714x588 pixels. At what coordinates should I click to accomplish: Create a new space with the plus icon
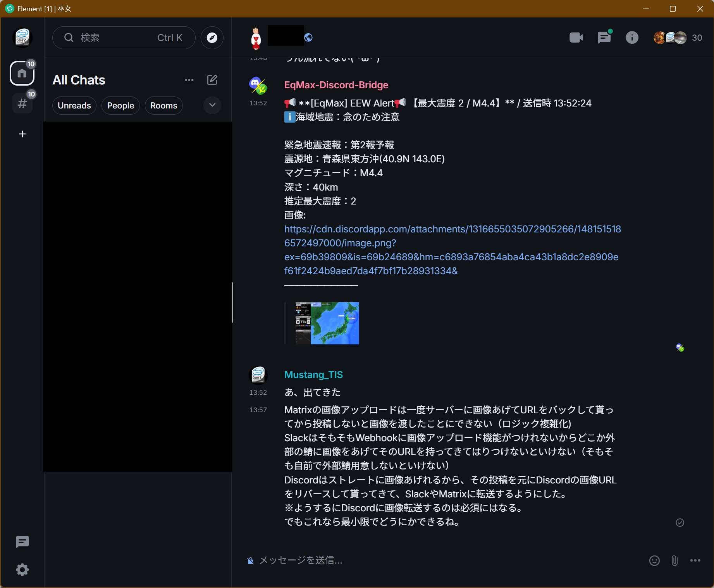(22, 134)
